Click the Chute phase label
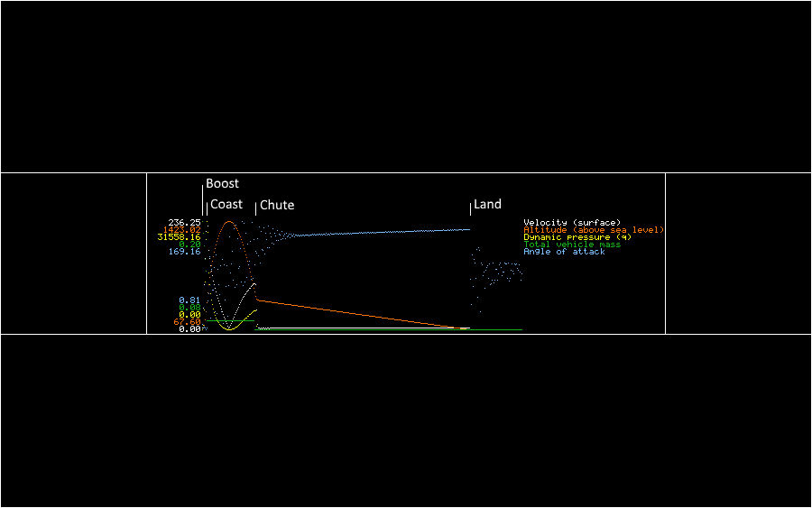 coord(277,205)
